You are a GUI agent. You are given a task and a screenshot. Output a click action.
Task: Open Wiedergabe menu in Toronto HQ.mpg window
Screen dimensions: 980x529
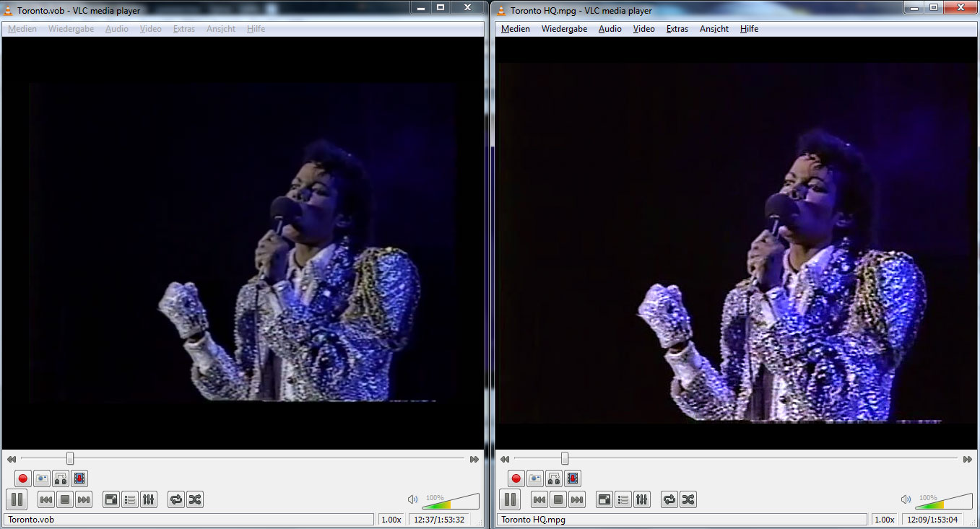(x=564, y=29)
